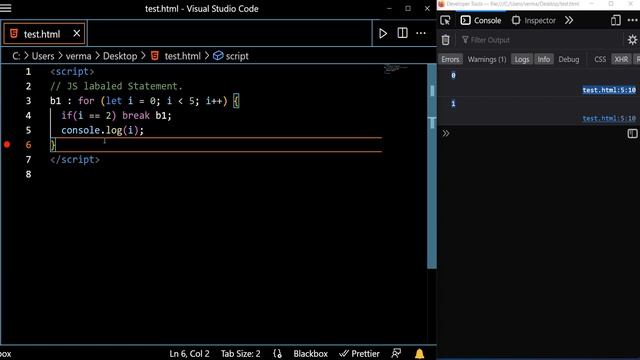Click the 'C:' breadcrumb segment

pos(16,56)
